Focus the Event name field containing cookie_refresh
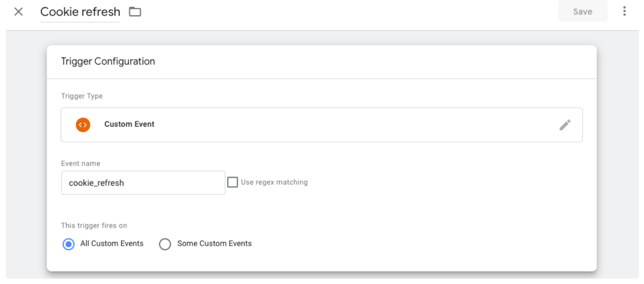644x284 pixels. click(x=143, y=183)
